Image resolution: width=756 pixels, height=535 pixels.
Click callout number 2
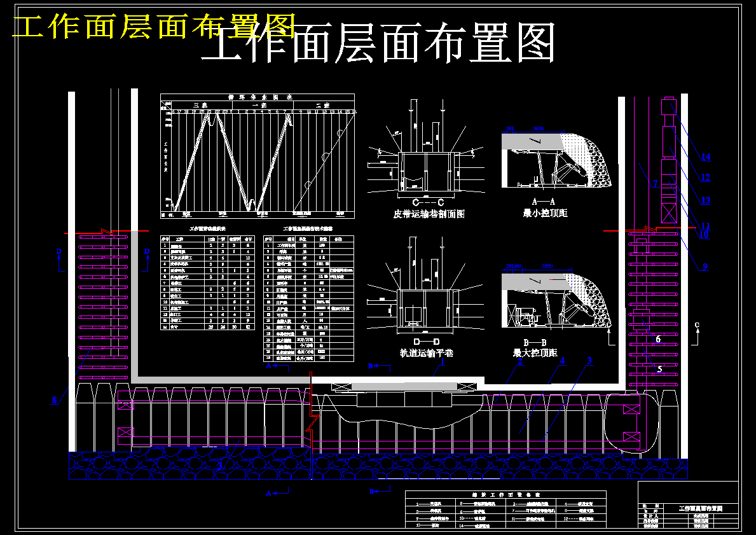pos(519,361)
